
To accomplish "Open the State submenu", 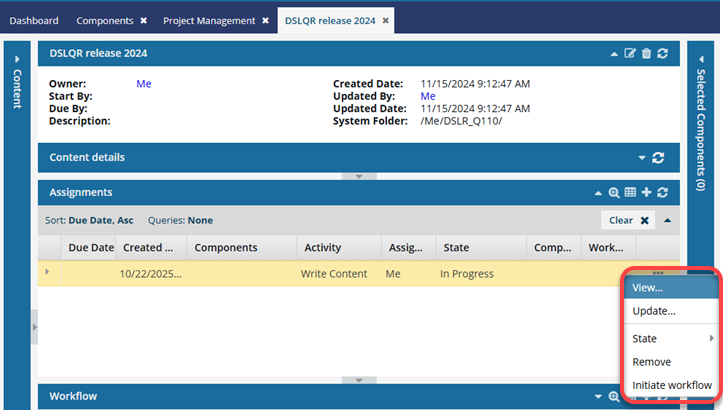I will [672, 339].
